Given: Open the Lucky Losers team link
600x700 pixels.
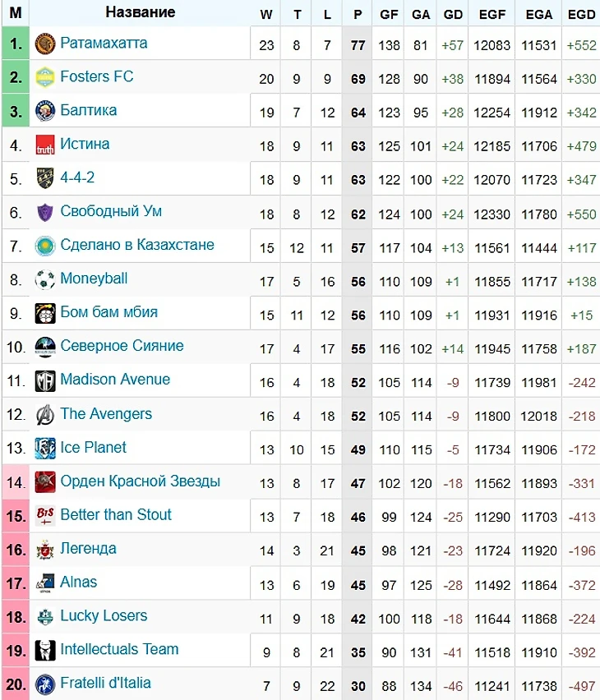Looking at the screenshot, I should click(104, 615).
